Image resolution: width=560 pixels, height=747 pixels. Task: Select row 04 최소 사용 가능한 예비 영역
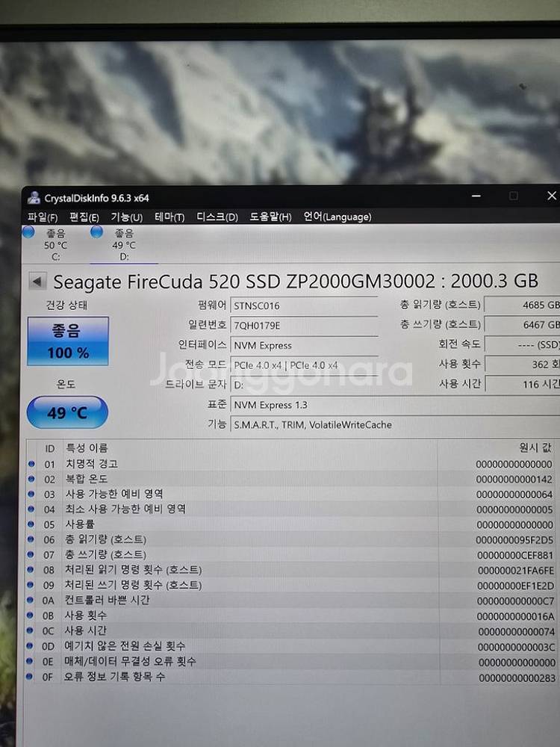(290, 509)
